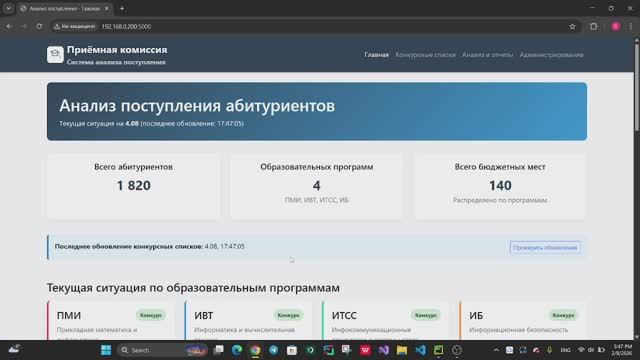Bookmark this page with the star icon
The height and width of the screenshot is (360, 640).
coord(572,26)
